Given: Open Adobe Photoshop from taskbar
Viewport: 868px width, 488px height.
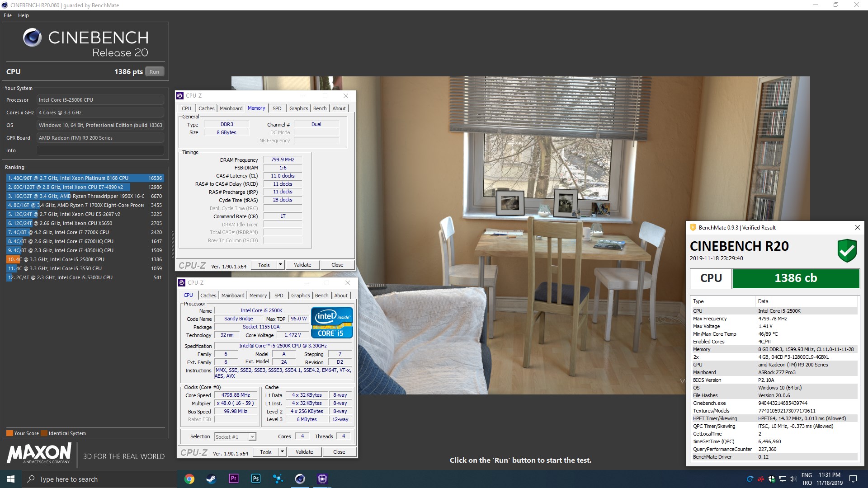Looking at the screenshot, I should 255,479.
